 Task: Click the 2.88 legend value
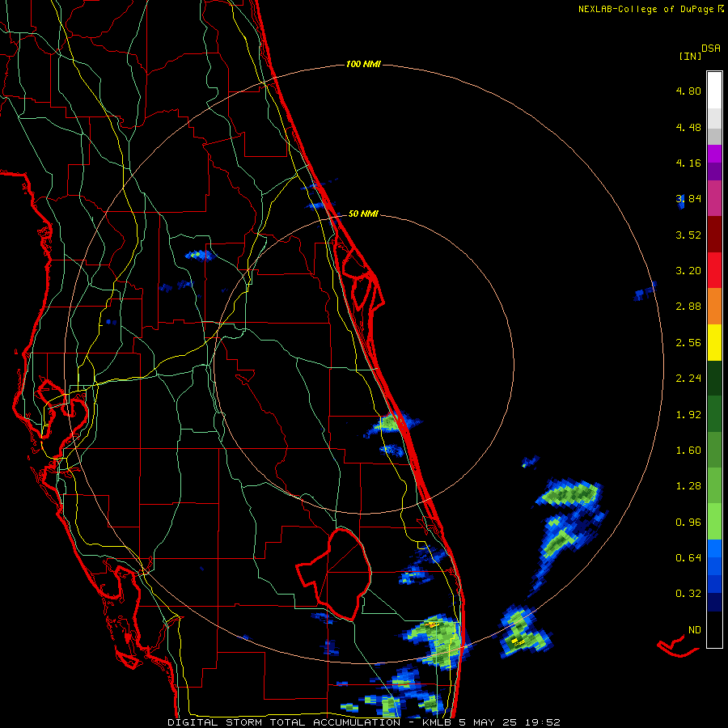click(688, 307)
